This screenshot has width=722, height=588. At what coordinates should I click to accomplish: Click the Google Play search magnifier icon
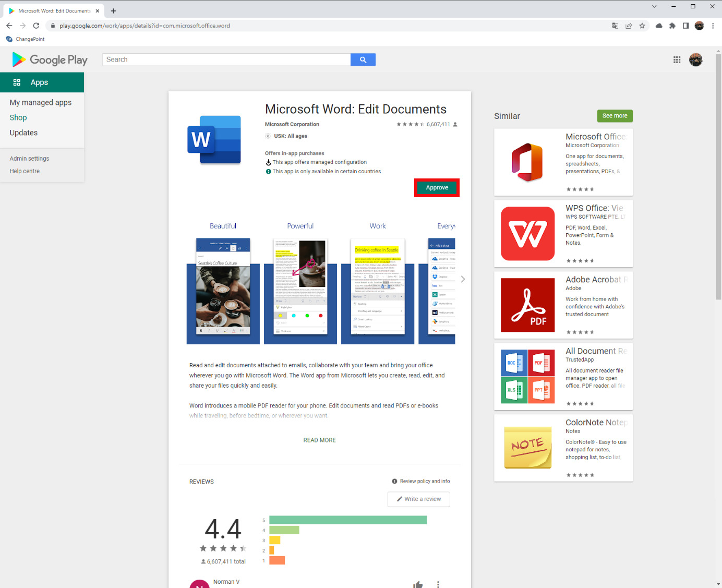coord(363,59)
